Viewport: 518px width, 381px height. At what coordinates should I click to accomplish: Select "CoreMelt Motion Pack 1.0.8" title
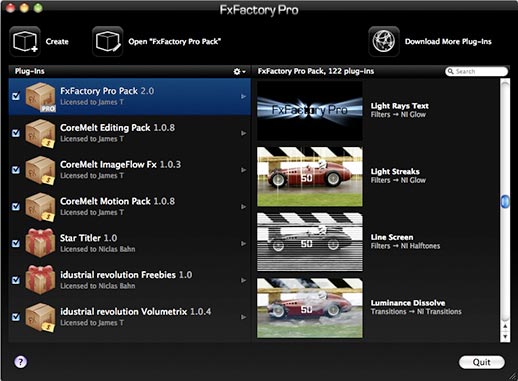click(x=117, y=201)
